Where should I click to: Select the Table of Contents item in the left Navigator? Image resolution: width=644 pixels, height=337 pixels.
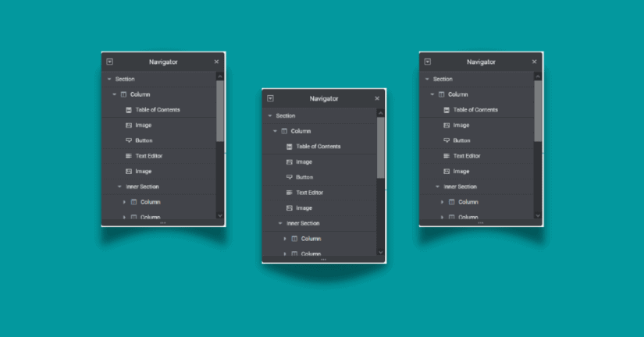tap(157, 110)
